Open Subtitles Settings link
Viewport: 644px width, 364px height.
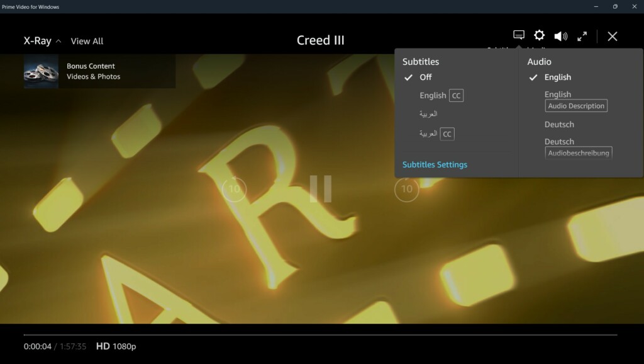coord(435,164)
